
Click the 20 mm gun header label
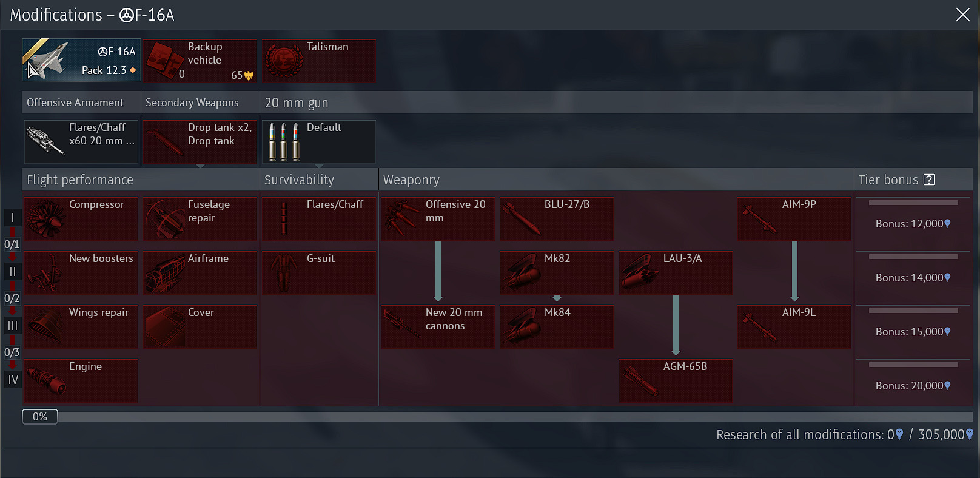[297, 103]
